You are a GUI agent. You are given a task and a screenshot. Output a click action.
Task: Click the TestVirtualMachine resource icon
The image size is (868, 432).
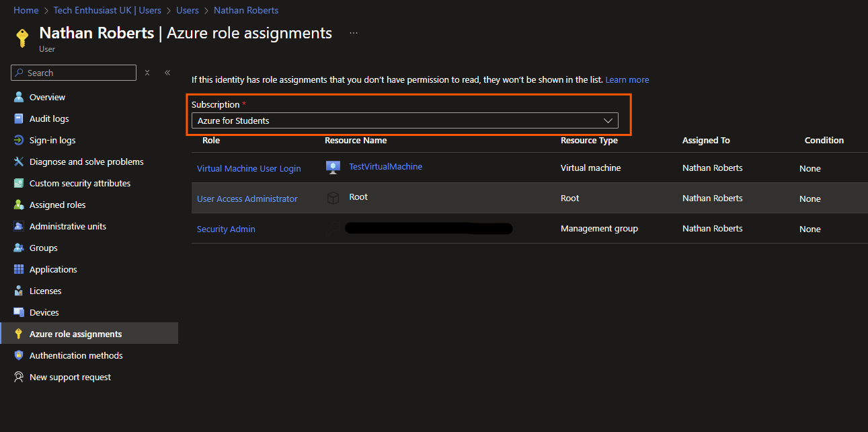coord(333,168)
